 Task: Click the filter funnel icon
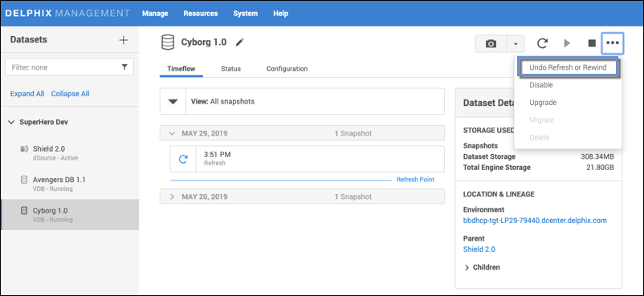pyautogui.click(x=124, y=67)
